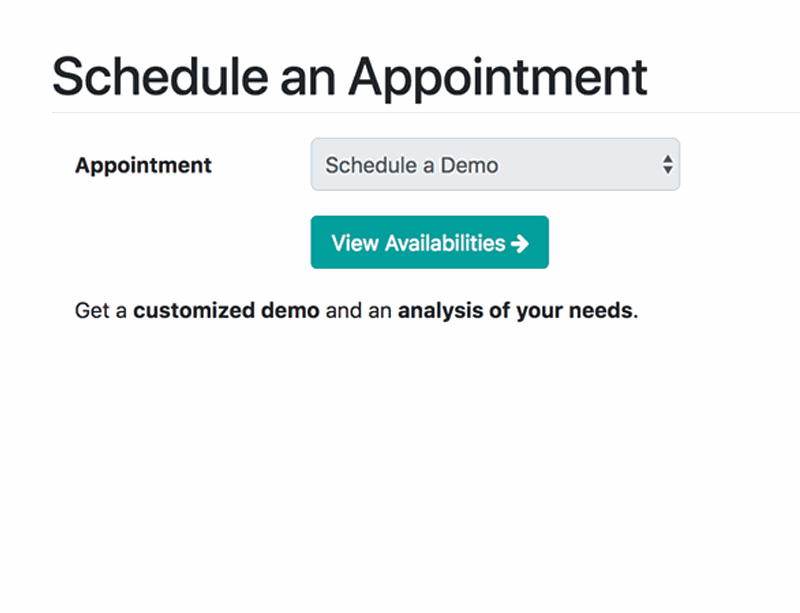Click the word 'Appointment' in the page title
Screen dimensions: 800x613
497,77
